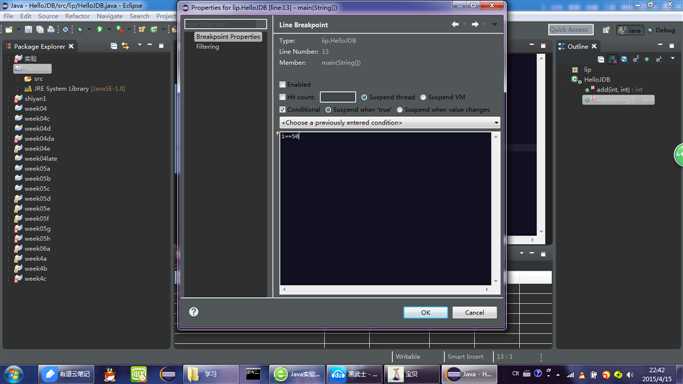Viewport: 683px width, 384px height.
Task: Open the dialog header navigation dropdown menu
Action: point(494,24)
